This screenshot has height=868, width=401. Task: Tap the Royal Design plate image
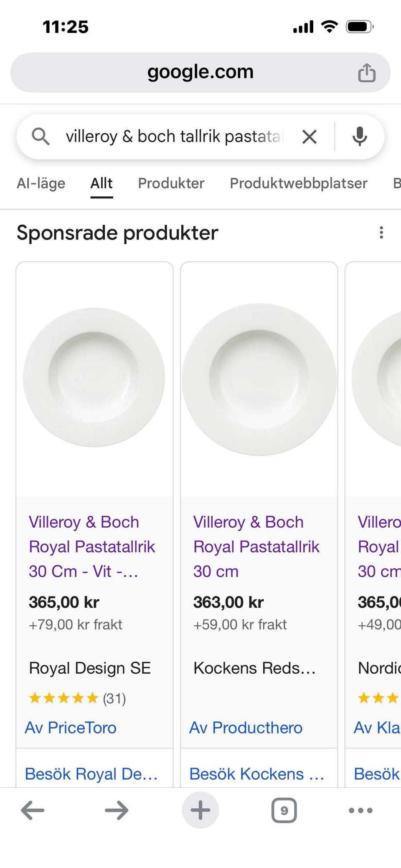[x=94, y=378]
